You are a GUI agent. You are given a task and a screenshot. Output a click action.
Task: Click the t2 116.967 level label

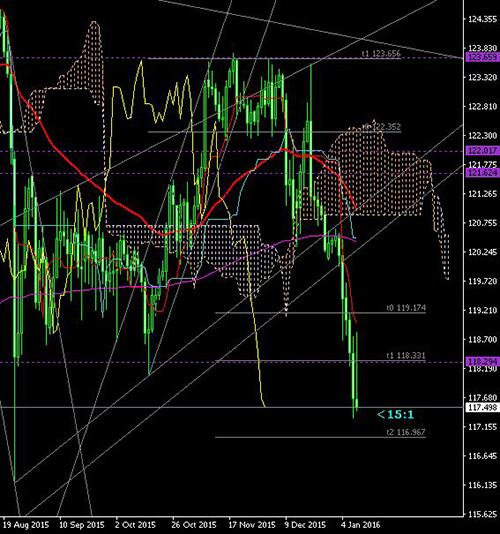(406, 432)
